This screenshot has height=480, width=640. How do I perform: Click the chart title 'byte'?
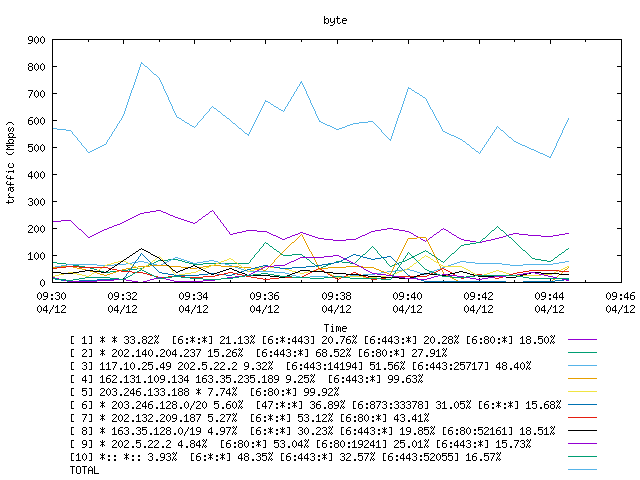click(335, 20)
